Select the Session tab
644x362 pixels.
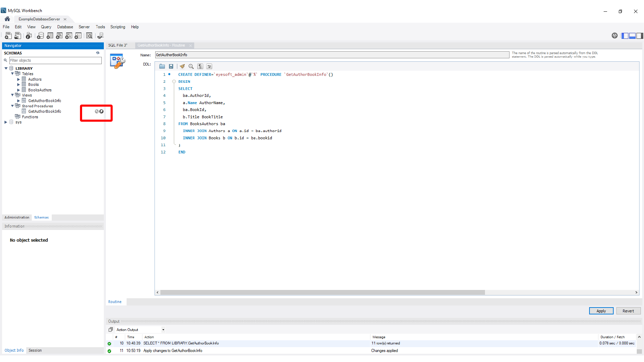35,350
